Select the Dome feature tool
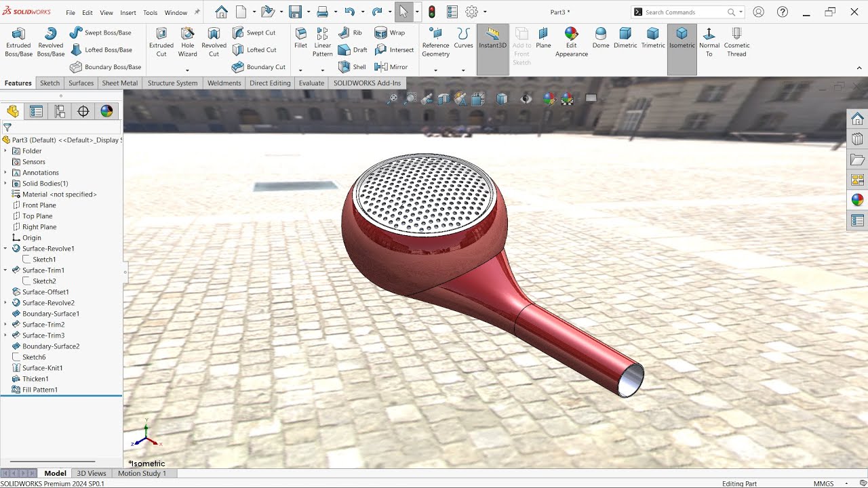Viewport: 868px width, 488px height. pyautogui.click(x=600, y=38)
